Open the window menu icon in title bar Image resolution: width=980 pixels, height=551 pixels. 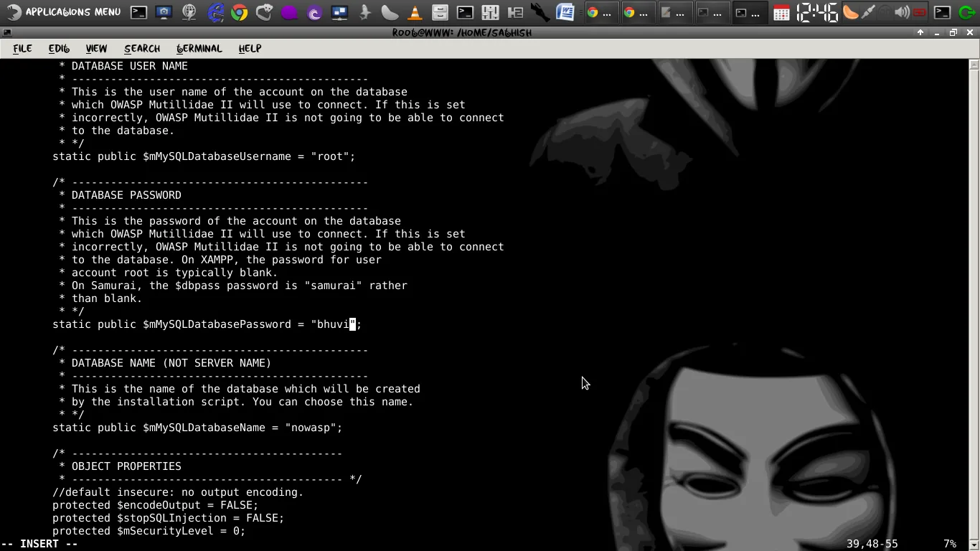click(7, 33)
